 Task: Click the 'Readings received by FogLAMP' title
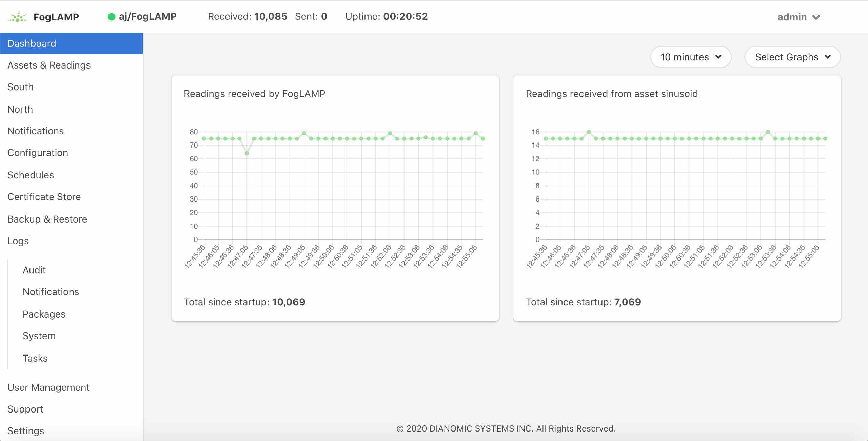click(x=254, y=94)
